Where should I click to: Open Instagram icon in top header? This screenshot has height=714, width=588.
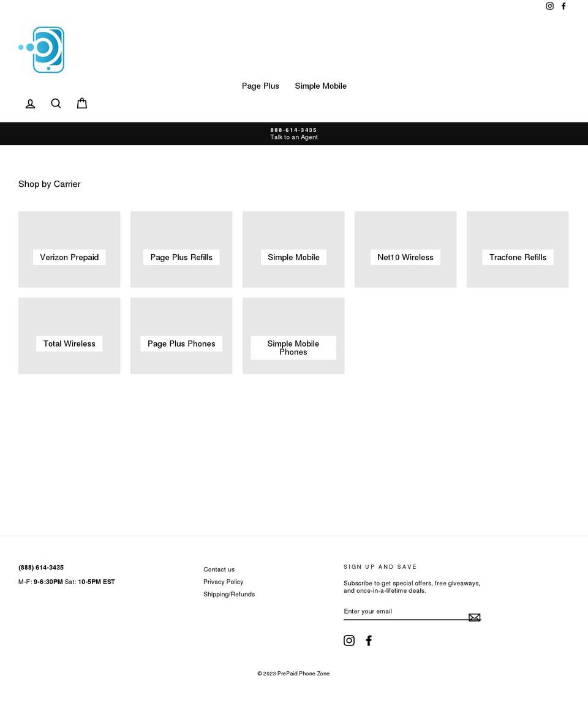[x=550, y=6]
